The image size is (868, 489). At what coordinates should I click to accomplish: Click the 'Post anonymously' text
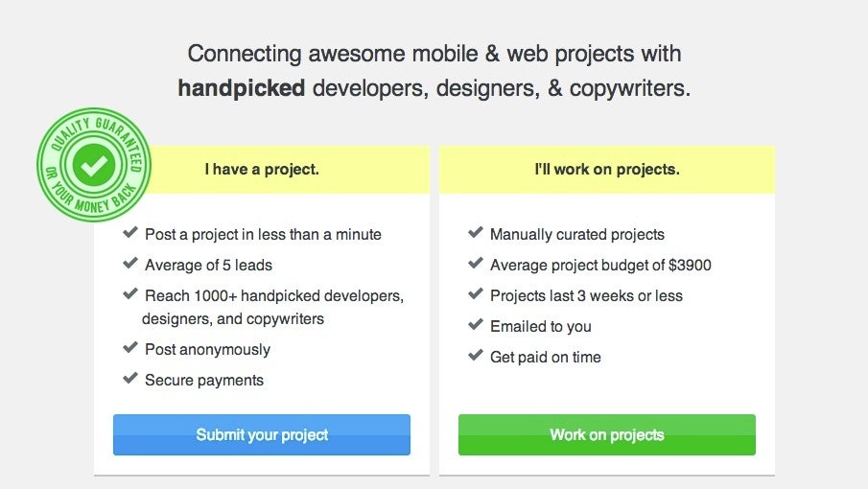(207, 350)
